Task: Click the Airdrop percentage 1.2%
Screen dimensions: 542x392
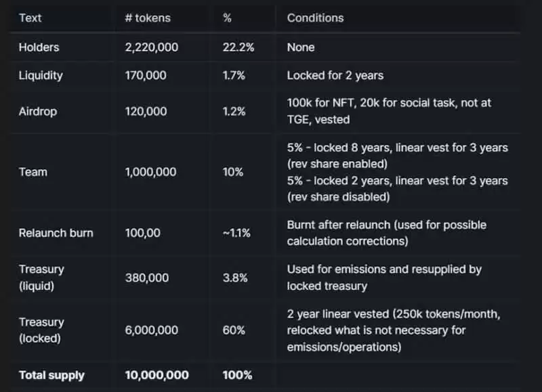Action: click(x=234, y=112)
